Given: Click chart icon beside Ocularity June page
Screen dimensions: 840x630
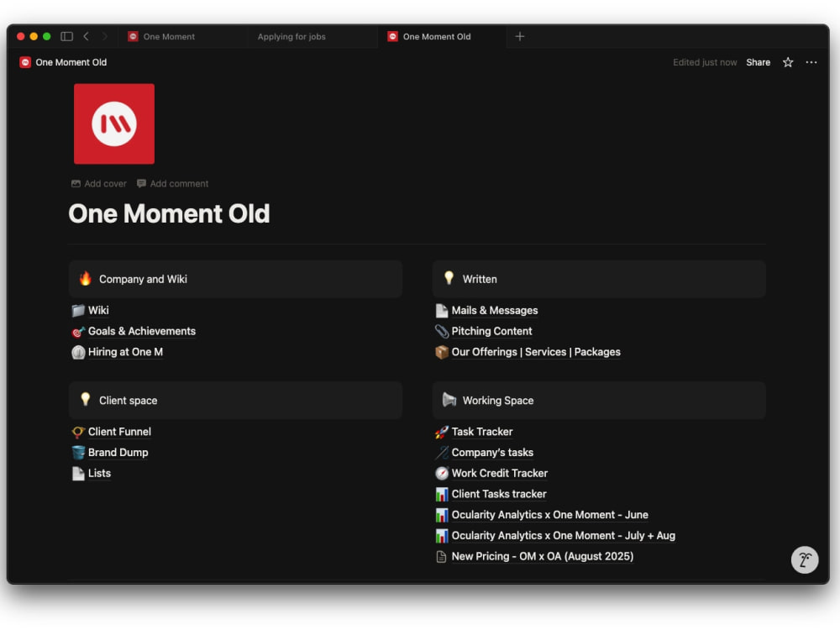Looking at the screenshot, I should click(x=442, y=516).
